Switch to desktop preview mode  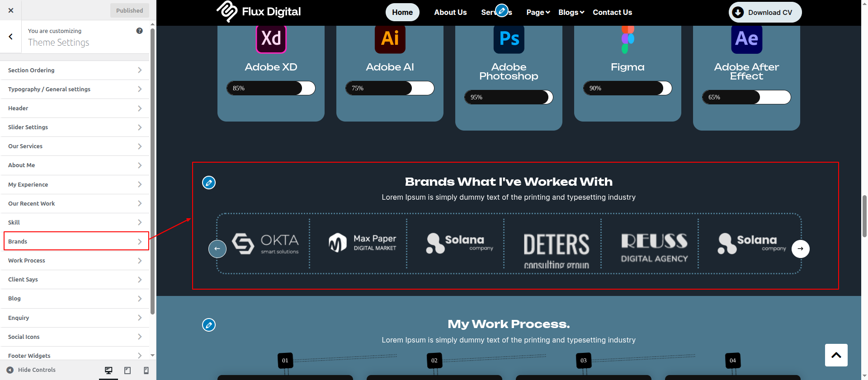(x=108, y=371)
